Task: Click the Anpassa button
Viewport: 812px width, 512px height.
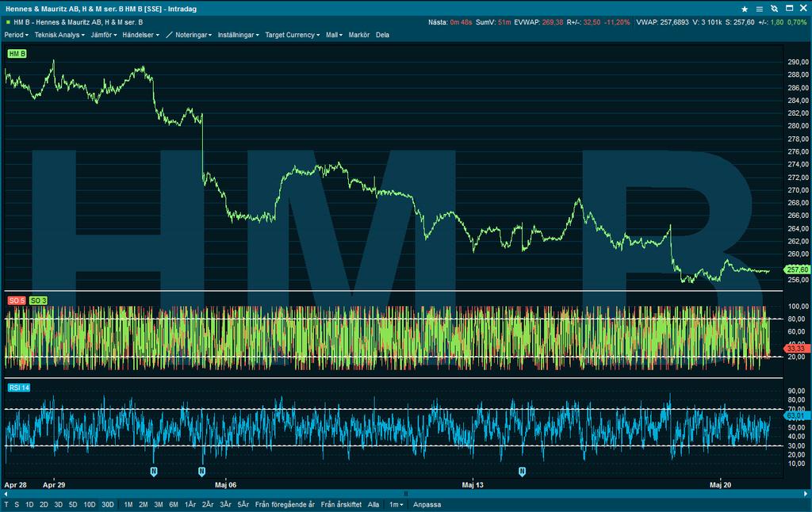Action: [x=427, y=504]
